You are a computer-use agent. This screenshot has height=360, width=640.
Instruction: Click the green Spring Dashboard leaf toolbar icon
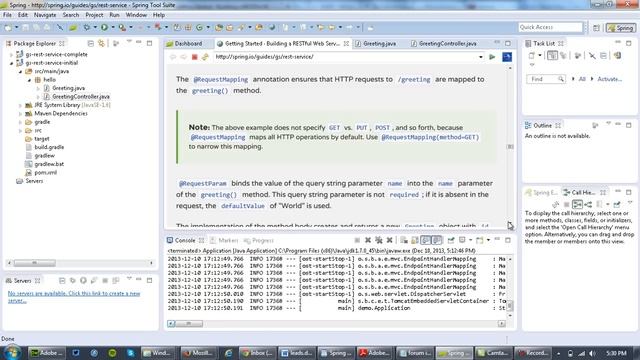click(x=73, y=27)
